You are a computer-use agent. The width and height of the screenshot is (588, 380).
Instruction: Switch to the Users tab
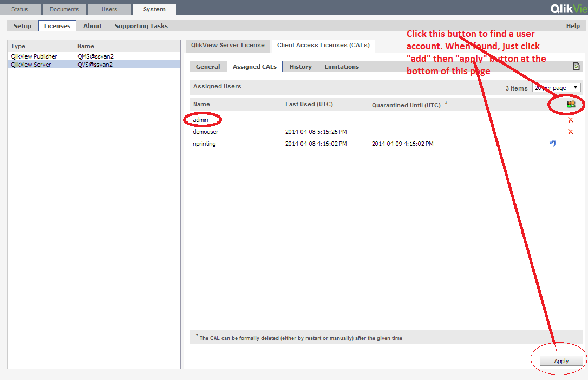(109, 9)
